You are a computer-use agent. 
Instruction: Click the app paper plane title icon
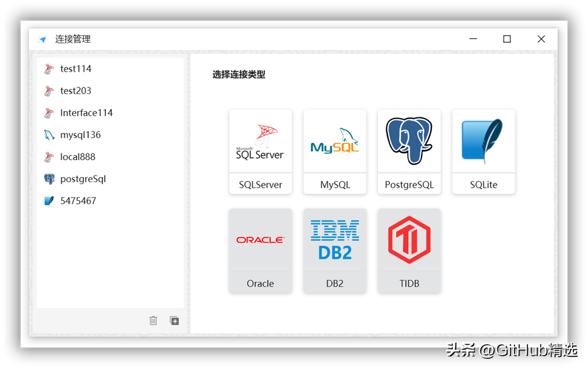[42, 39]
